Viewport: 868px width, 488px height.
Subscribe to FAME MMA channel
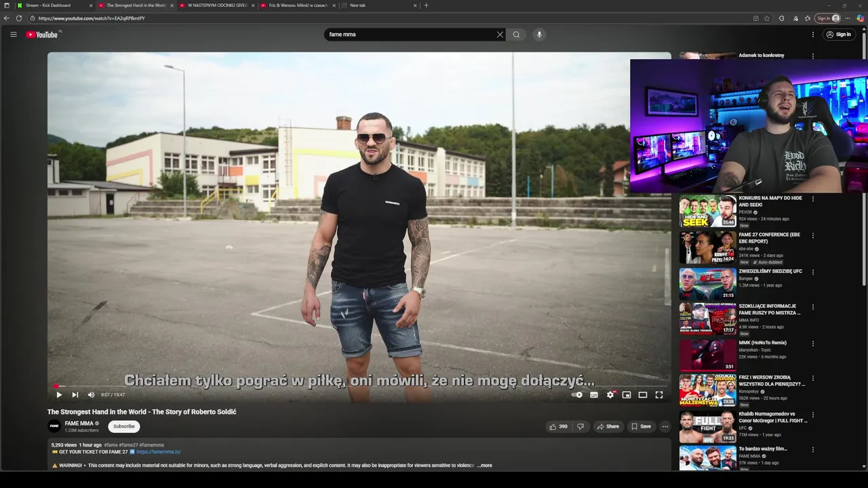tap(124, 426)
